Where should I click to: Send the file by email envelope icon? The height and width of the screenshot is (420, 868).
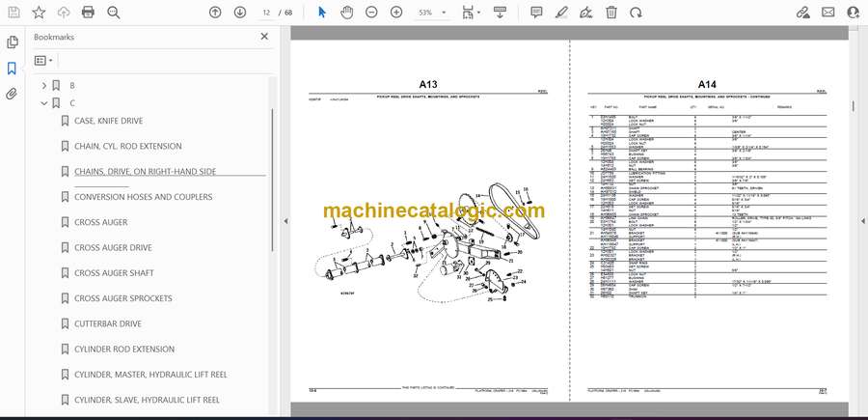[828, 13]
